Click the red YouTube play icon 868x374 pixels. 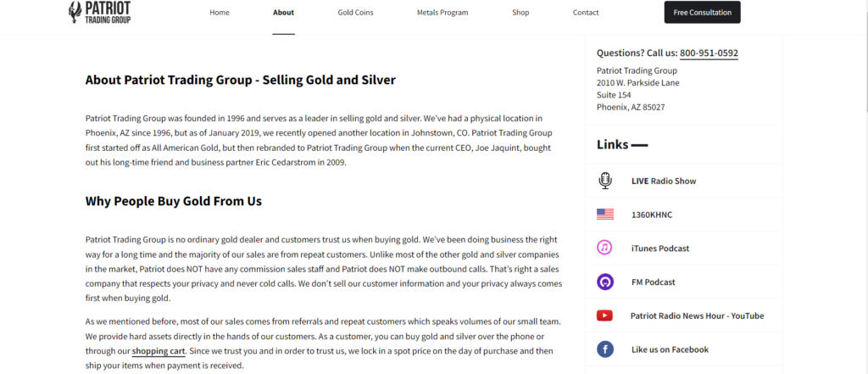604,315
